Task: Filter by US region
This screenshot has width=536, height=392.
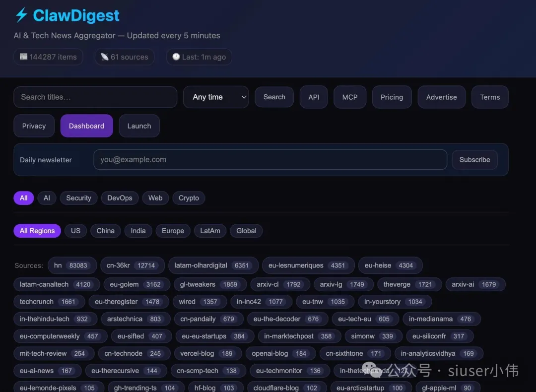Action: click(x=75, y=231)
